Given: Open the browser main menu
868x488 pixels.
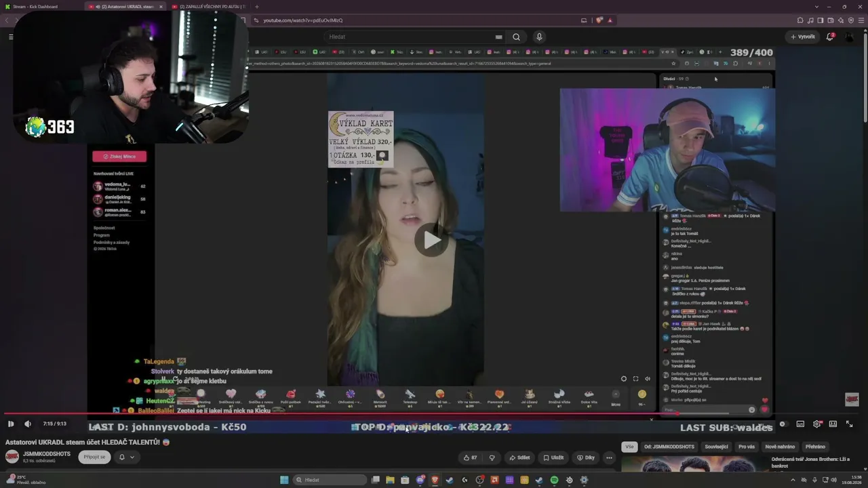Looking at the screenshot, I should [861, 20].
